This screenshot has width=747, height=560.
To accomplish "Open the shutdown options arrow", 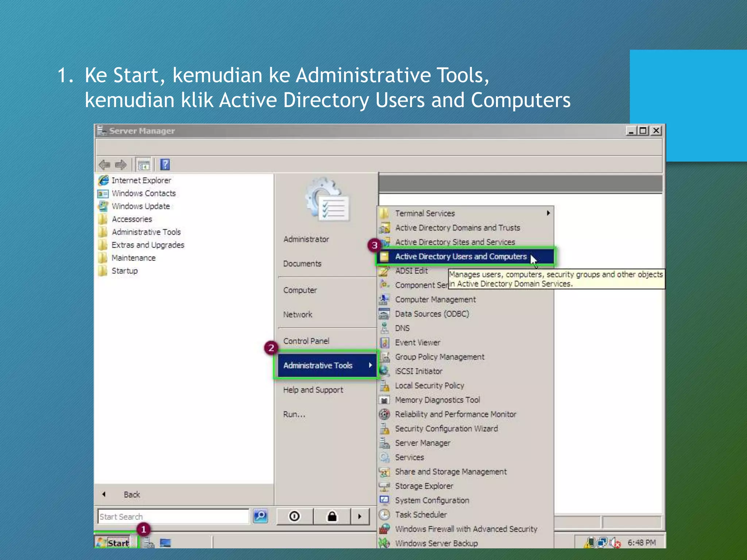I will [360, 516].
